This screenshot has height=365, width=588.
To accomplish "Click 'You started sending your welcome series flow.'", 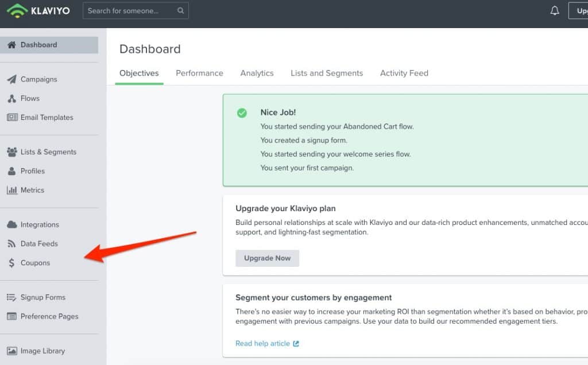I will click(335, 154).
